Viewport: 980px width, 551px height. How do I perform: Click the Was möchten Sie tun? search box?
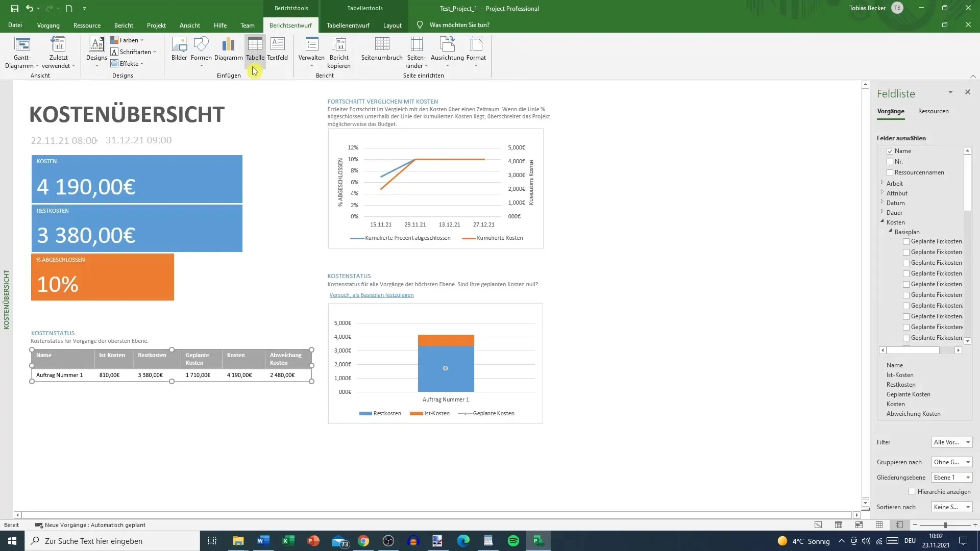tap(459, 25)
